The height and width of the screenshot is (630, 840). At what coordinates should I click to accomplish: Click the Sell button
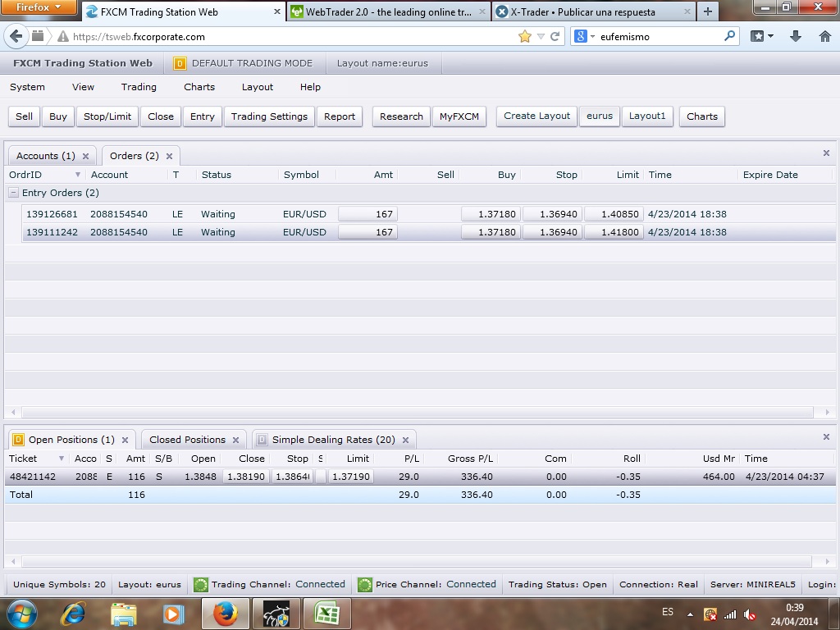pyautogui.click(x=24, y=116)
